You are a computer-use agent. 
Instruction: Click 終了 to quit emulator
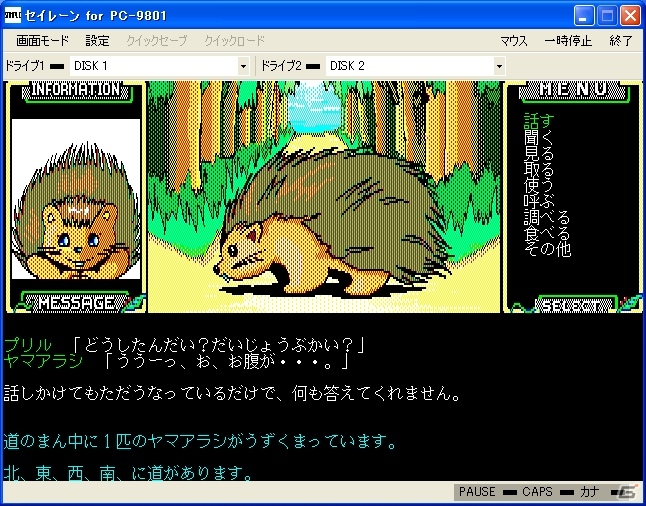click(621, 41)
